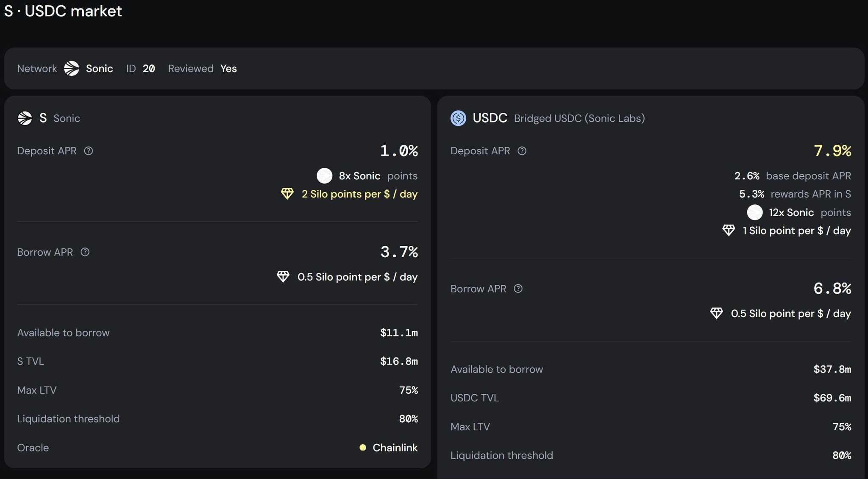Click the 8x Sonic points circle icon
The image size is (868, 479).
click(325, 176)
